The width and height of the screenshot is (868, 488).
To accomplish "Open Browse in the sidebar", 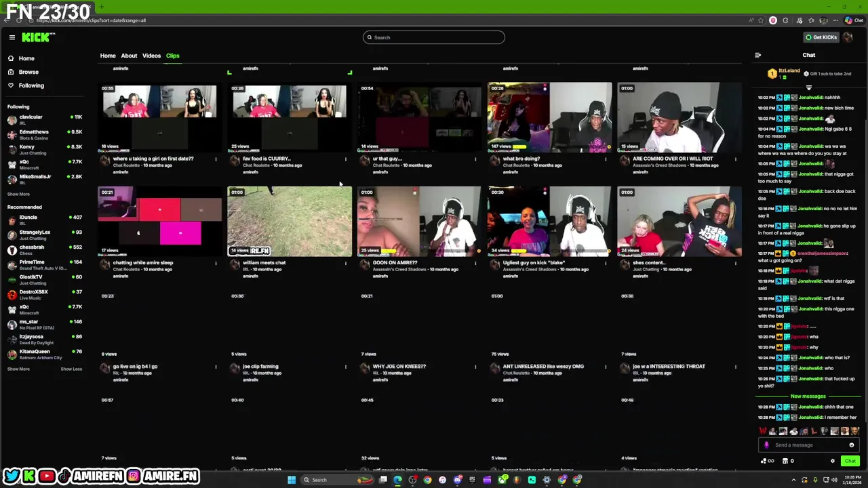I will point(28,72).
